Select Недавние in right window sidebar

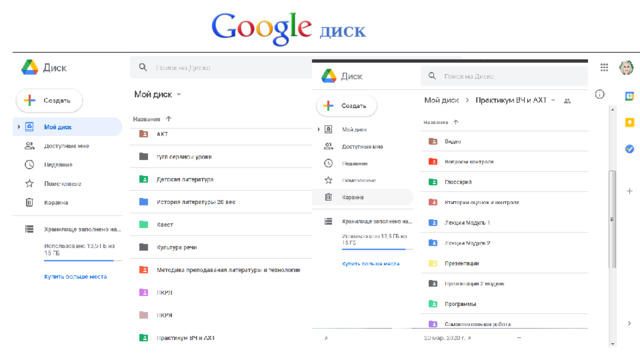click(363, 163)
